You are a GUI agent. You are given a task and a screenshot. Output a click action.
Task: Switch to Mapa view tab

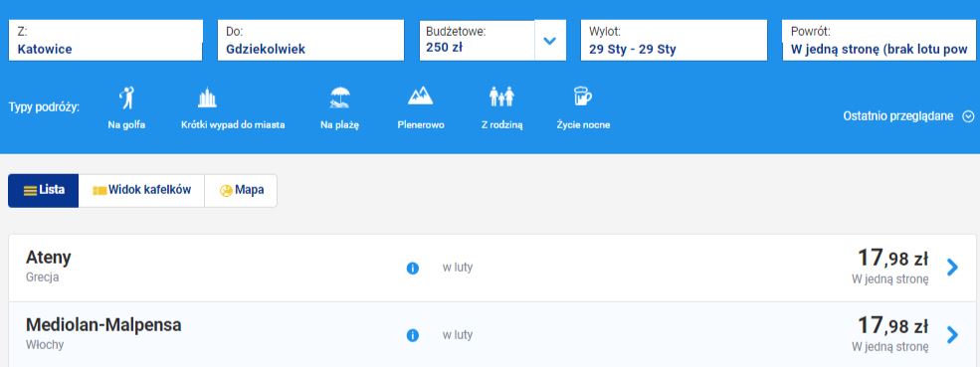pos(241,191)
